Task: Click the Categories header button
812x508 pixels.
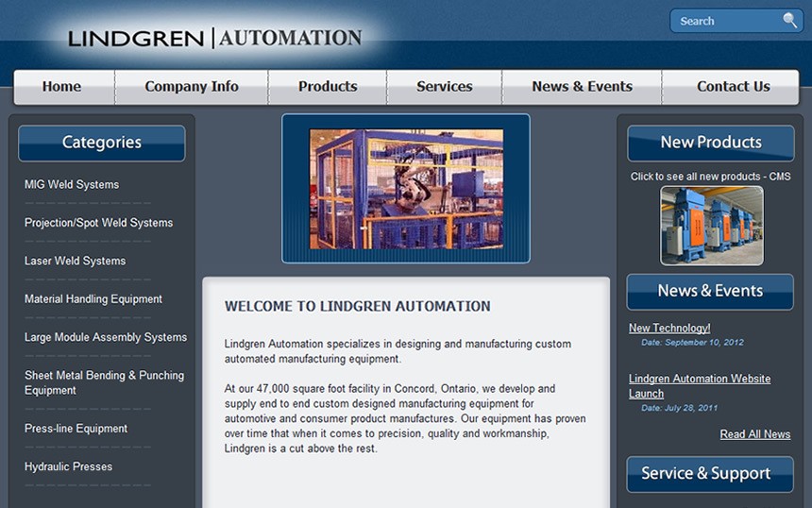Action: click(102, 143)
